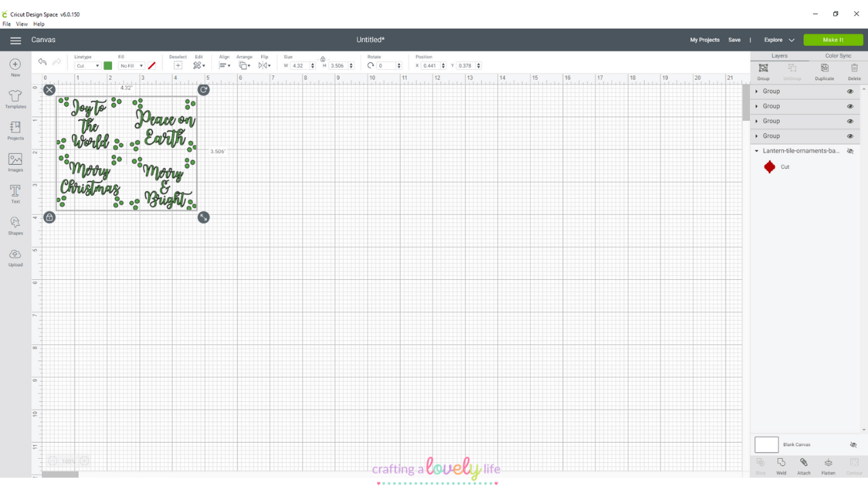Open the hamburger main menu
The width and height of the screenshot is (868, 488).
point(16,40)
